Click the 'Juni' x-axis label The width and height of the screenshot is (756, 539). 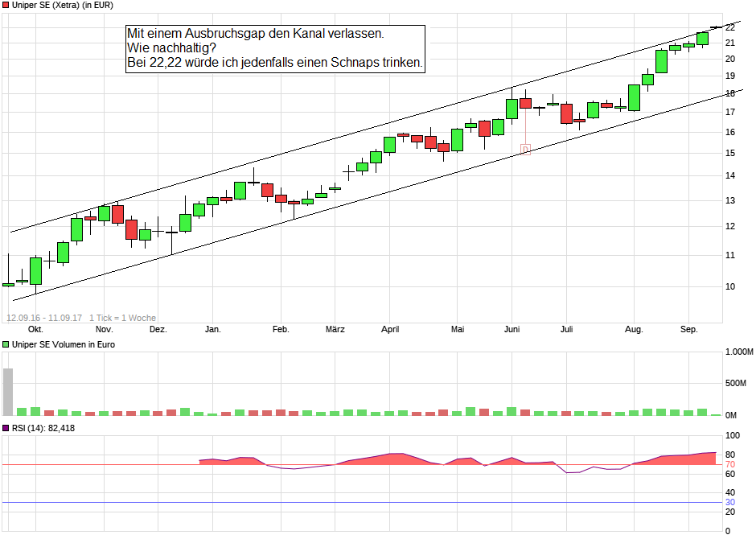point(512,329)
